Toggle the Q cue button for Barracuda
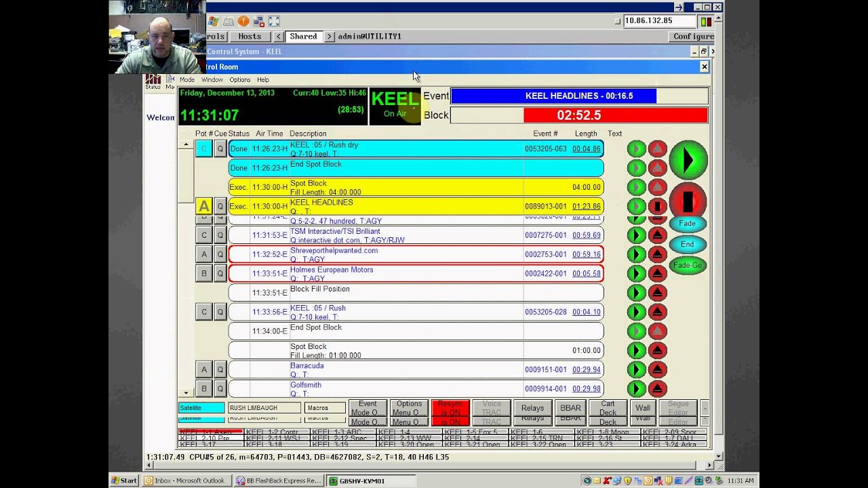 (220, 369)
